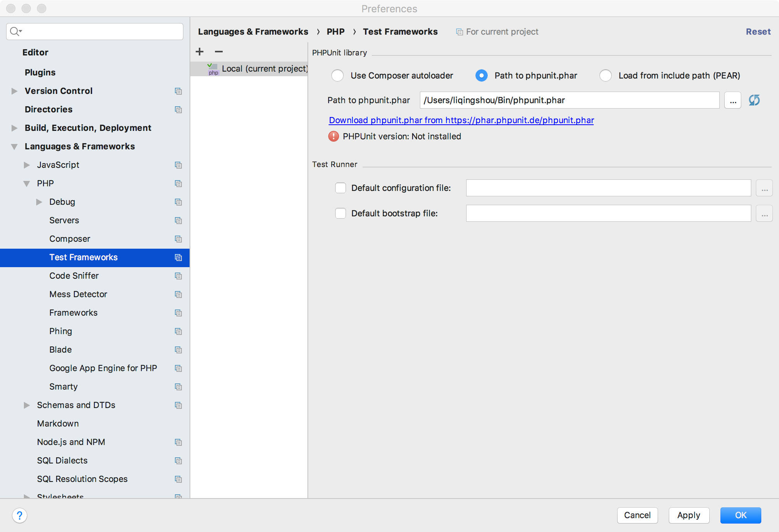Click the copy settings icon next to Version Control
The image size is (779, 532).
tap(178, 90)
